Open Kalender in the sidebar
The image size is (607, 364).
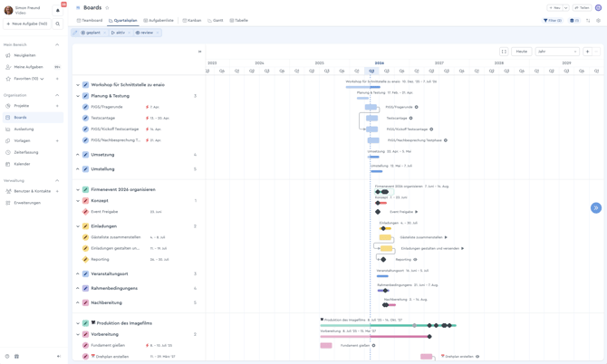[22, 164]
